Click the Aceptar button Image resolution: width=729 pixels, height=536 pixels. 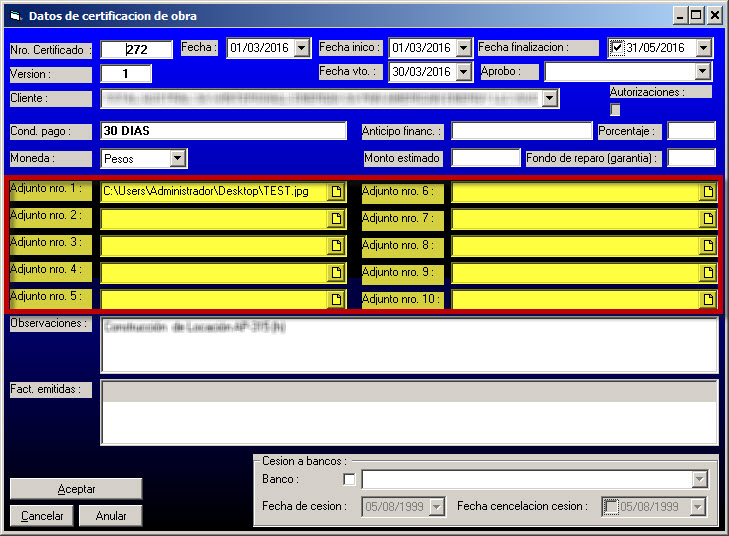tap(76, 489)
